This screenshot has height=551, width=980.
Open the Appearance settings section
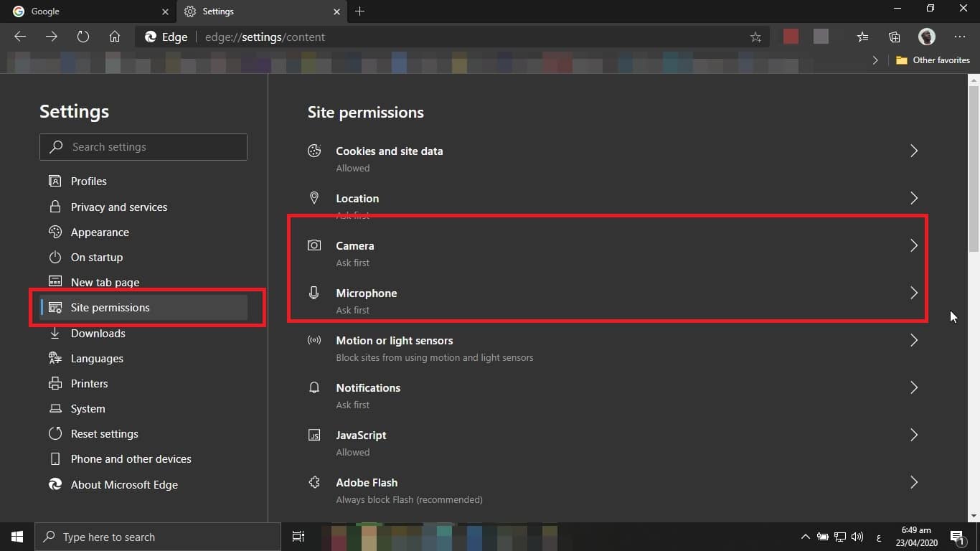[100, 232]
